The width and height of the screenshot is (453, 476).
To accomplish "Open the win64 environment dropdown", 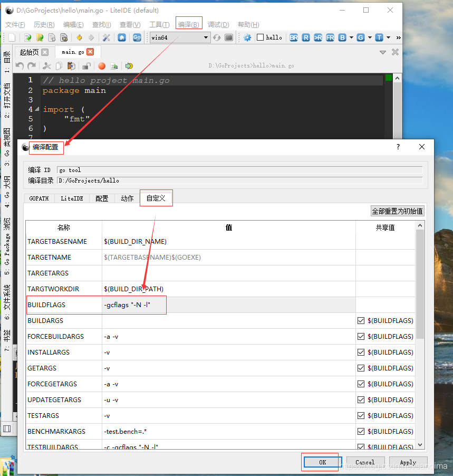I will coord(180,37).
